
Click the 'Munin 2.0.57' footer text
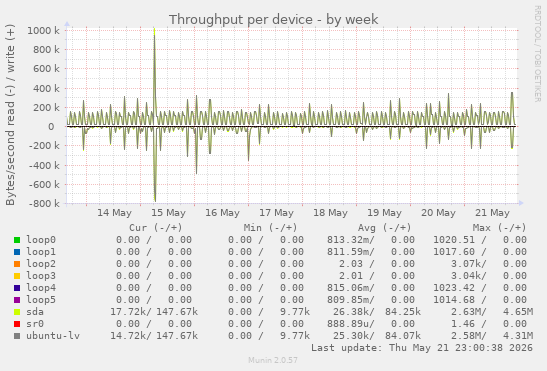(273, 360)
